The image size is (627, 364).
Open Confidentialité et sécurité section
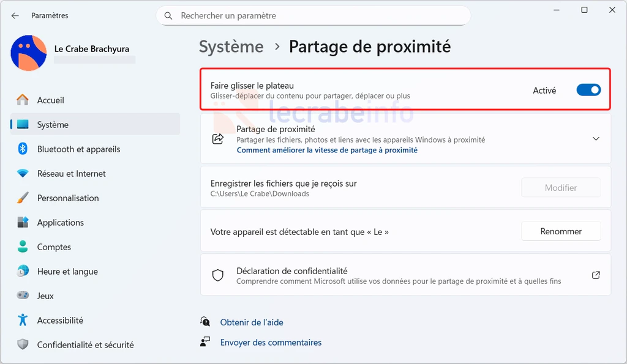click(x=85, y=345)
